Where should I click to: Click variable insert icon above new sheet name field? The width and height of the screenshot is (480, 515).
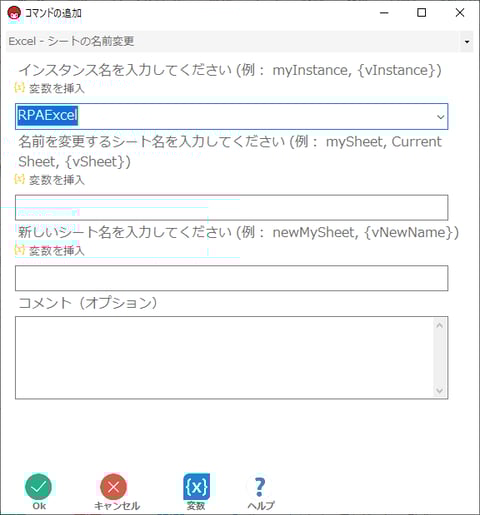pyautogui.click(x=19, y=250)
